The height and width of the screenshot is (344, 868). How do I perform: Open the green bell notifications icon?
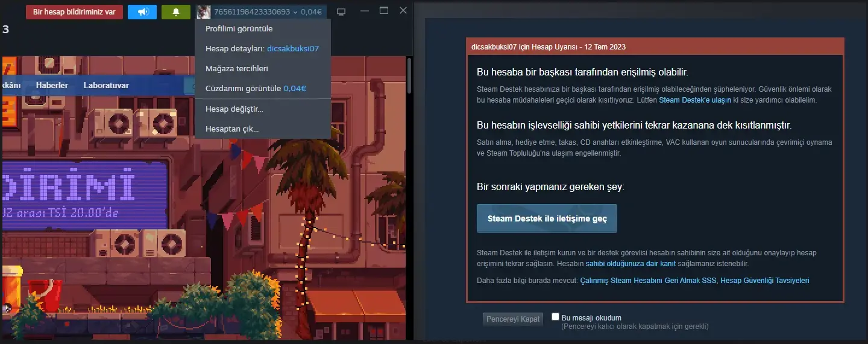pyautogui.click(x=176, y=12)
